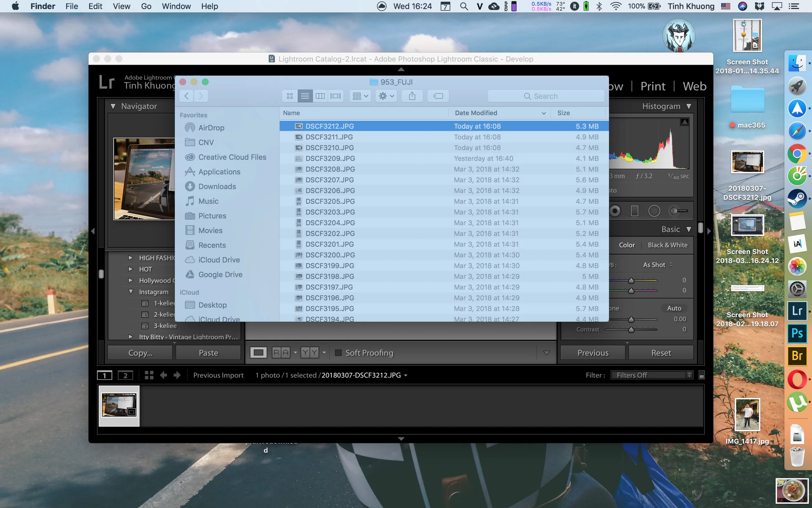Click the Previous button

coord(593,353)
